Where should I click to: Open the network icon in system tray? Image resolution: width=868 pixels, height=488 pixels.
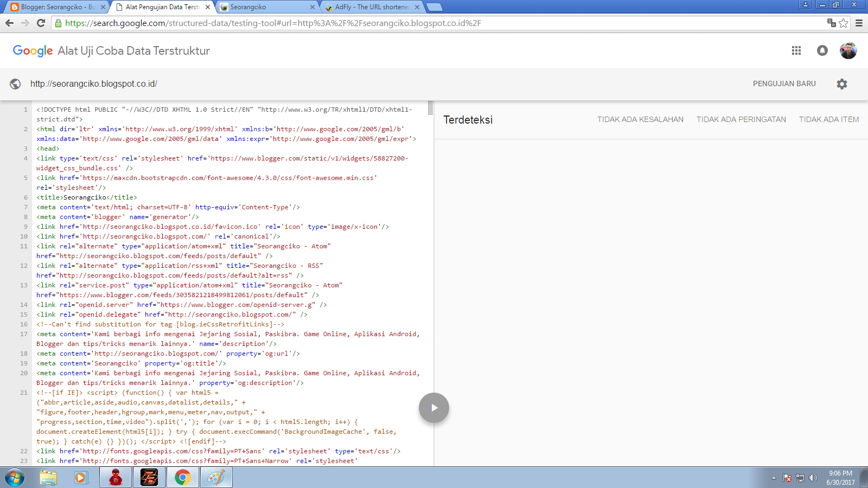tap(800, 478)
